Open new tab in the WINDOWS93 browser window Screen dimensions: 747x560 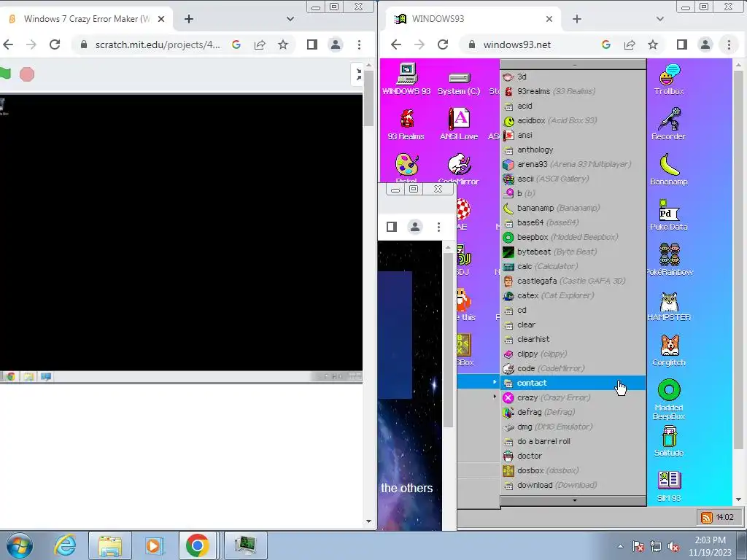[x=577, y=19]
